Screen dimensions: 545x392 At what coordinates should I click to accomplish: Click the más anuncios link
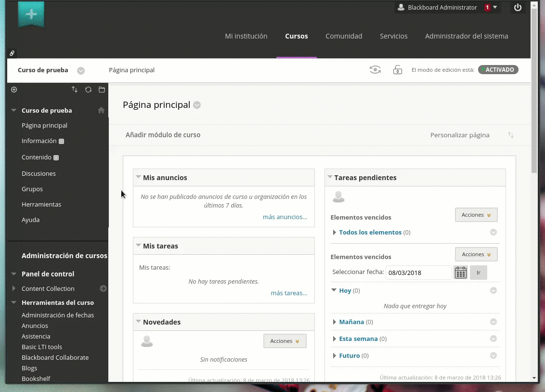(285, 217)
